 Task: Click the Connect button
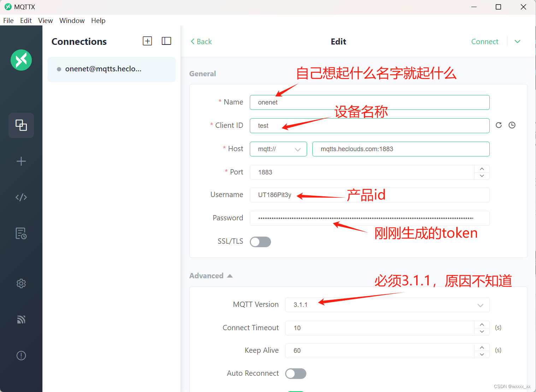pyautogui.click(x=484, y=41)
